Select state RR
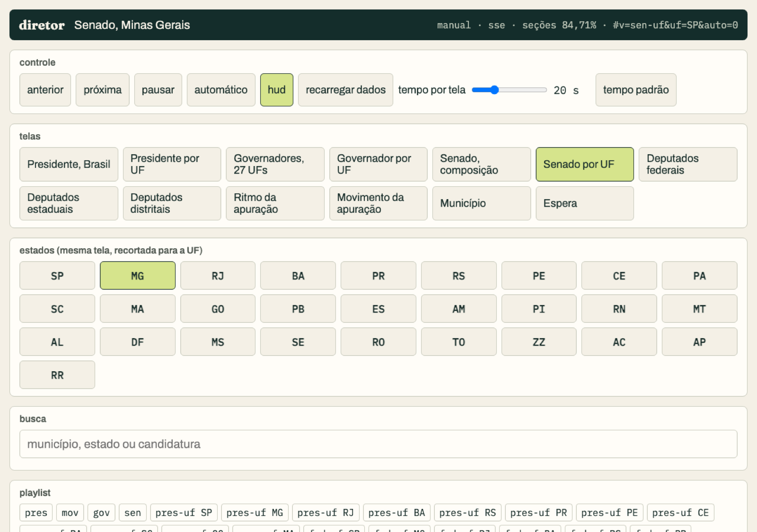757x532 pixels. coord(57,375)
